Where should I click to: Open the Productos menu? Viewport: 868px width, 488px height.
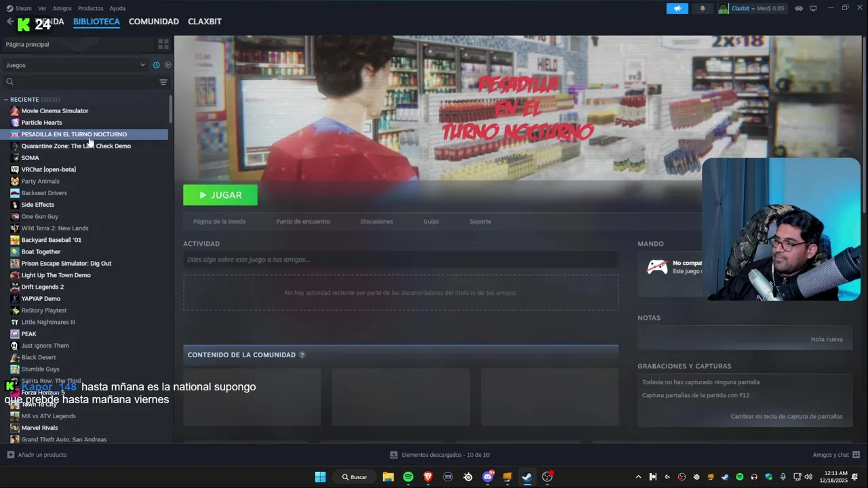point(90,8)
